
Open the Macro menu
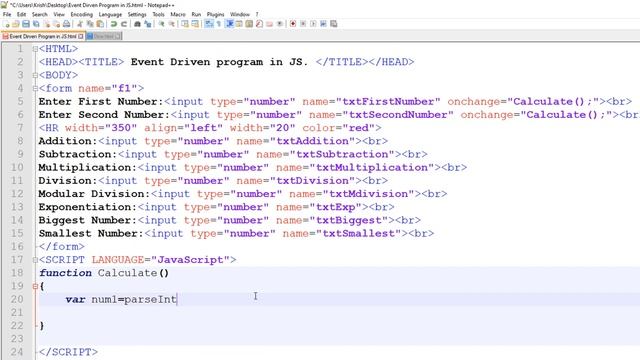(x=178, y=14)
